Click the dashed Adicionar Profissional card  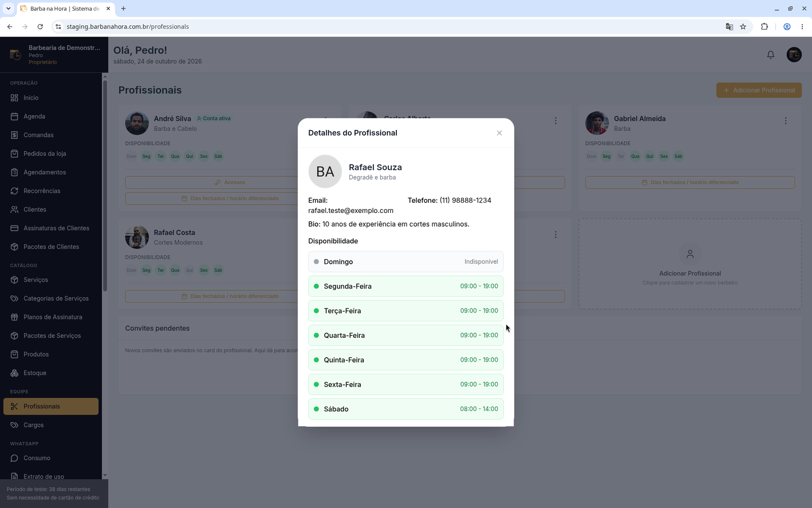tap(690, 264)
